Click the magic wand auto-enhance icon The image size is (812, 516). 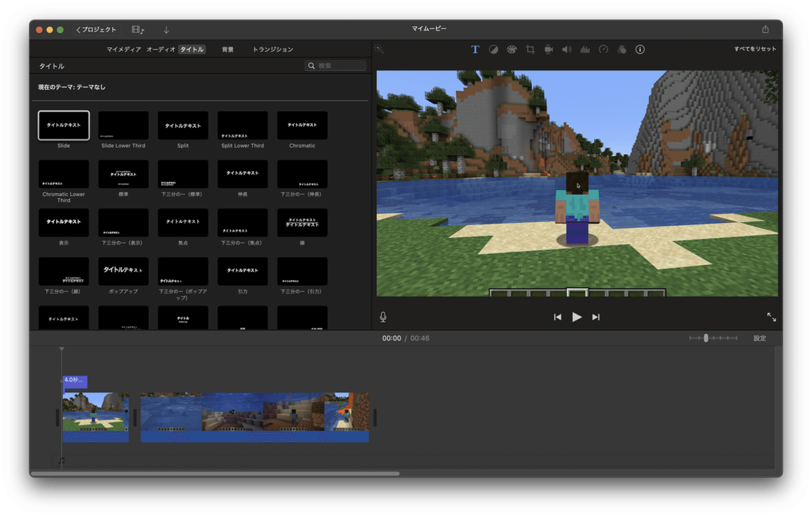(380, 49)
